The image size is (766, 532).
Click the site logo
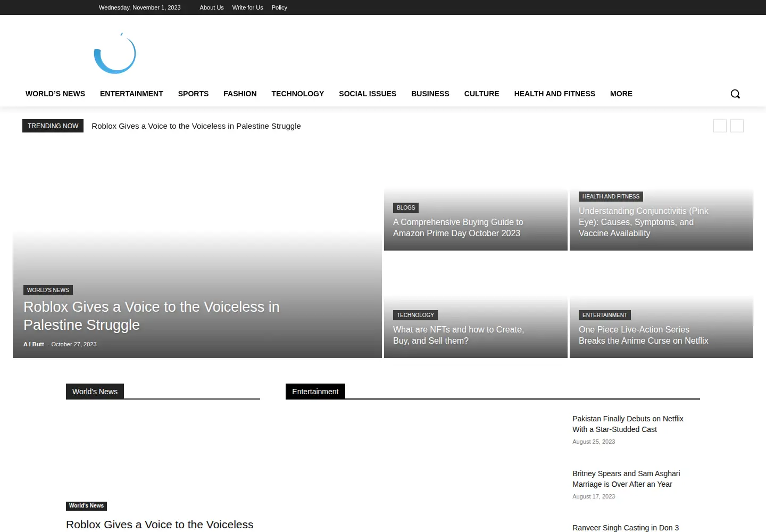click(x=115, y=53)
